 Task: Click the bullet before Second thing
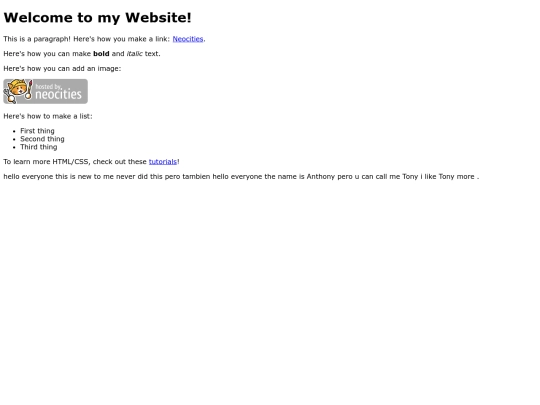[14, 139]
